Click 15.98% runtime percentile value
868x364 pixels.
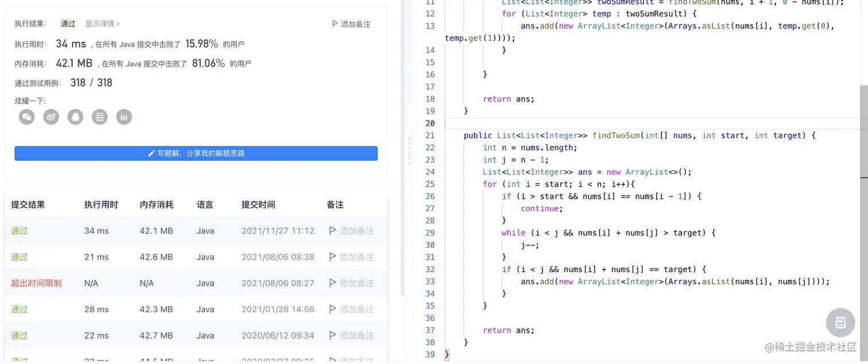[x=201, y=44]
